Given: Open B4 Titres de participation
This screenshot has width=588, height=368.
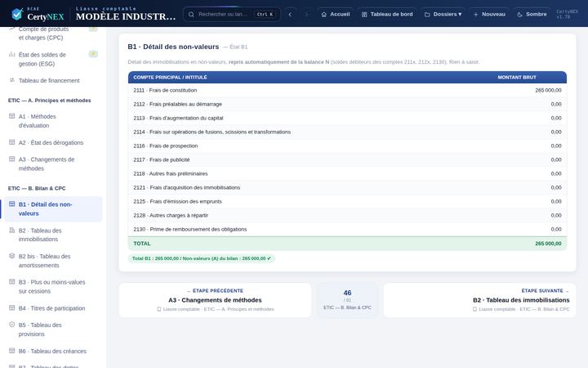Looking at the screenshot, I should click(x=53, y=308).
